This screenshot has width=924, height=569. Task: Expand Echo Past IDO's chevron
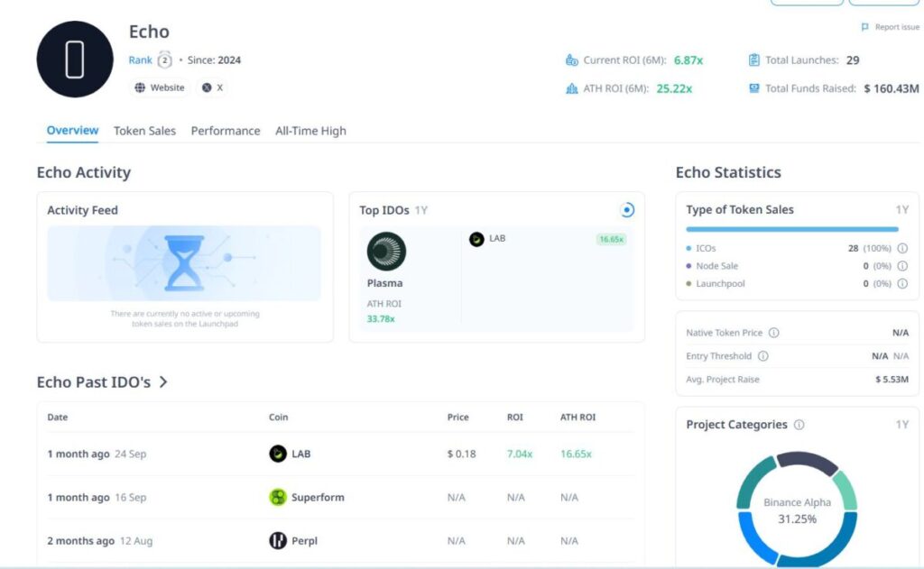163,382
